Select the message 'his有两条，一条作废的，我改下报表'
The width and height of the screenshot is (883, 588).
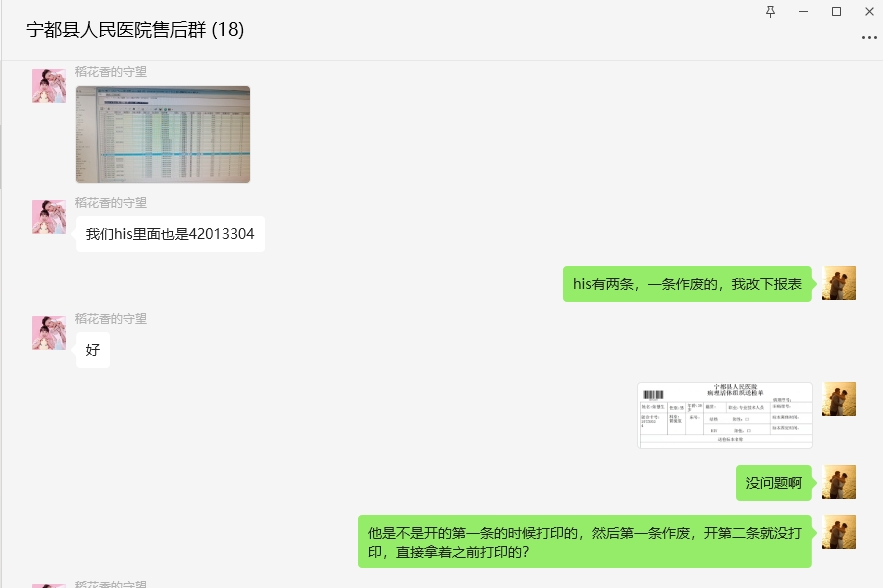point(687,284)
